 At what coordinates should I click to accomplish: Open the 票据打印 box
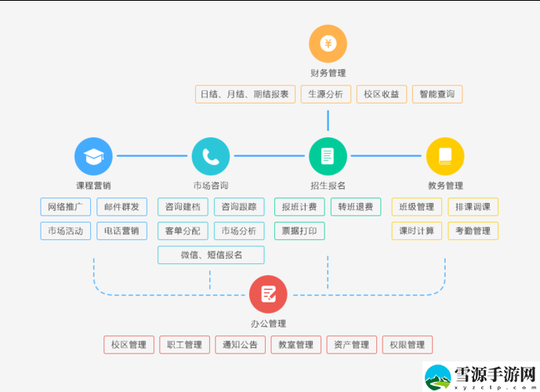(299, 230)
